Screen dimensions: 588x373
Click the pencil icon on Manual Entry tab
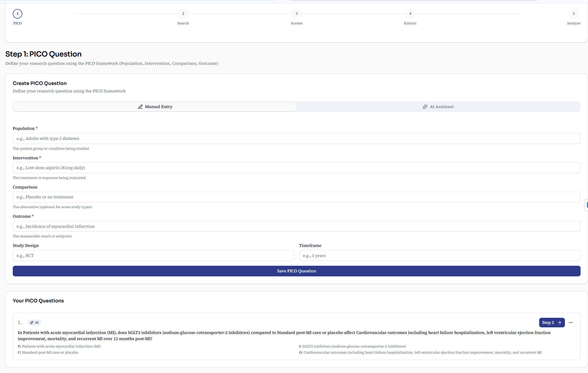click(x=140, y=107)
